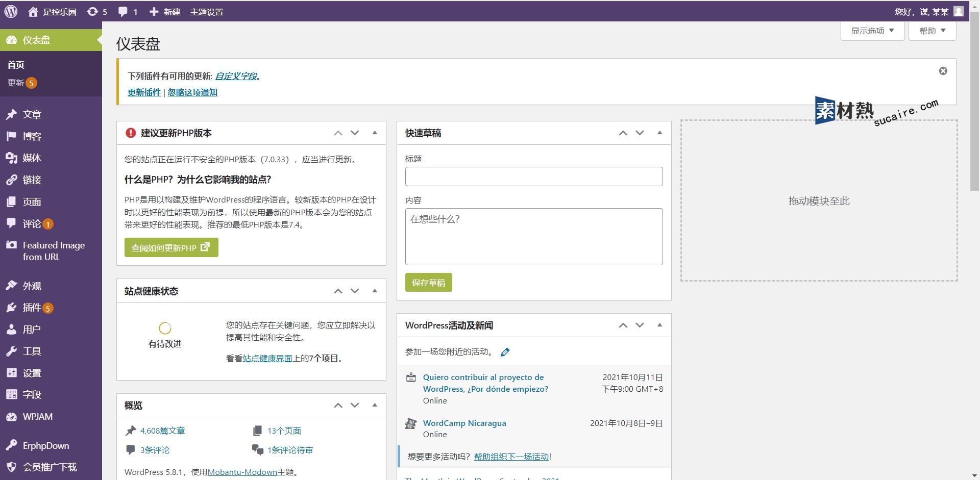
Task: Click 查阅如何更新PHP button
Action: coord(171,247)
